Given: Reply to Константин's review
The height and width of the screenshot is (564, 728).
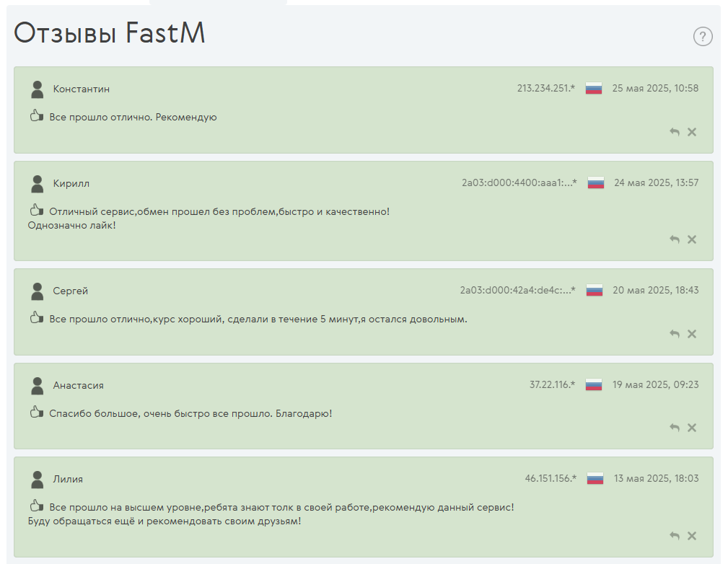Looking at the screenshot, I should 675,132.
